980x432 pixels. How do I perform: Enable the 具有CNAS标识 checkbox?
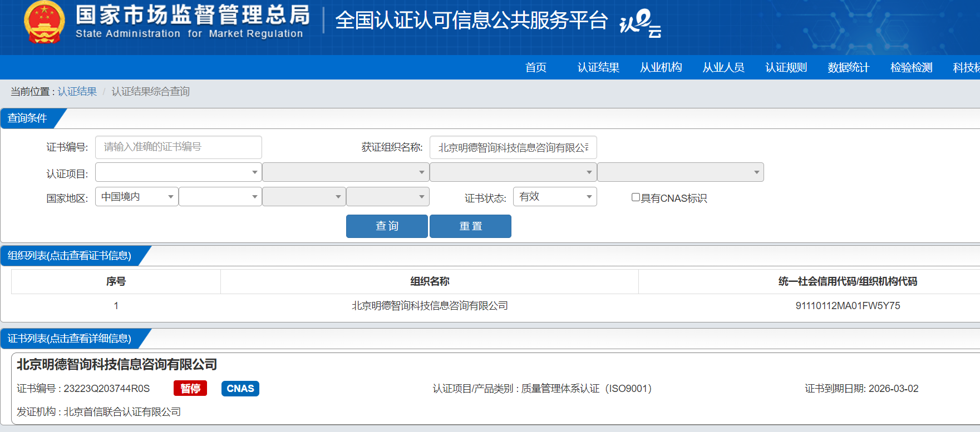636,197
